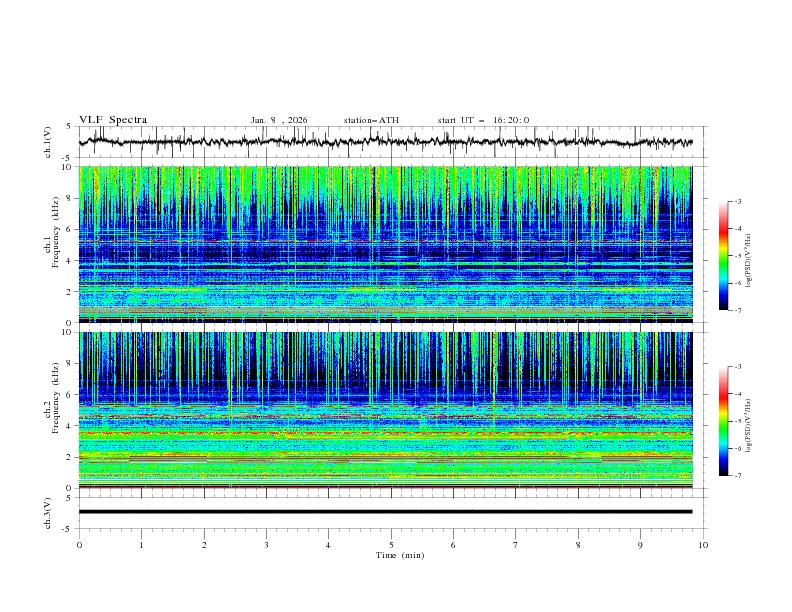Click the "-7" tick on the lower colorbar
The image size is (792, 612).
click(x=738, y=476)
